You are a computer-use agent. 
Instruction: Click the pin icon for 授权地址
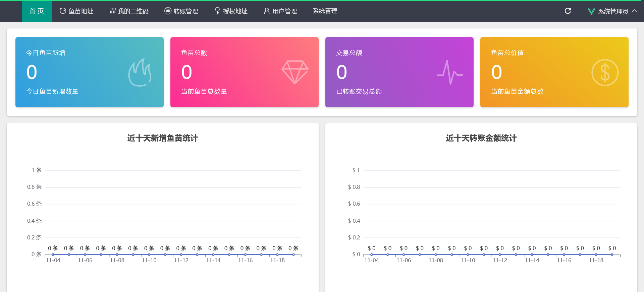(x=217, y=11)
